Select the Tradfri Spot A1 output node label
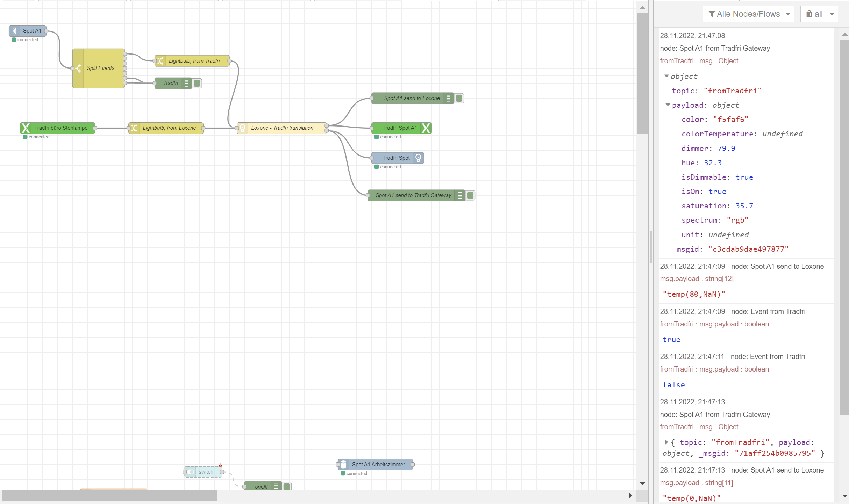 [x=400, y=128]
